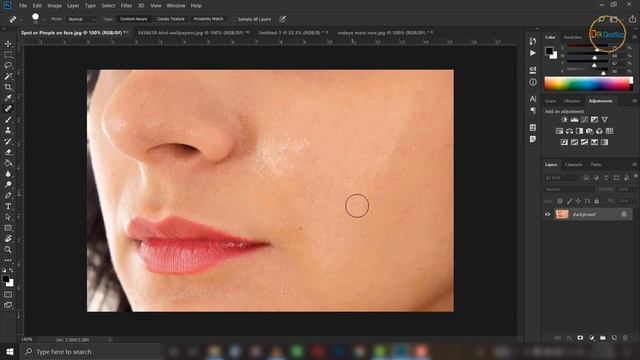
Task: Open the Color panel options menu
Action: click(635, 37)
